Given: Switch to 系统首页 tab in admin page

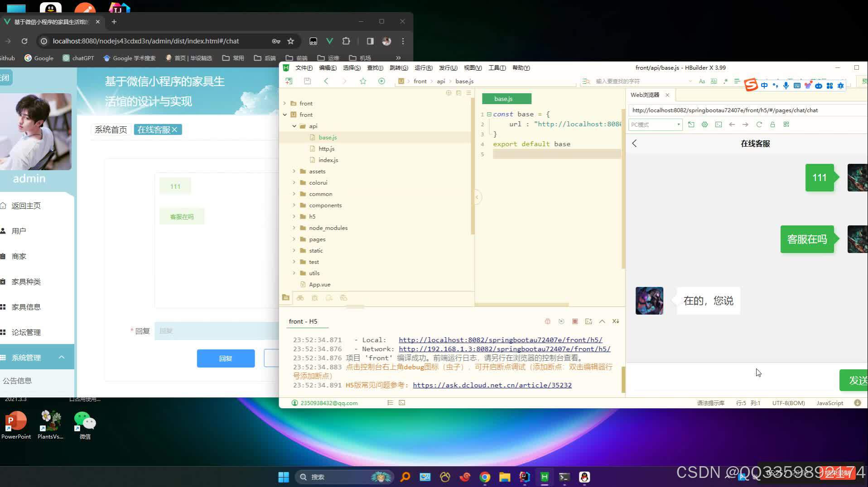Looking at the screenshot, I should [111, 130].
